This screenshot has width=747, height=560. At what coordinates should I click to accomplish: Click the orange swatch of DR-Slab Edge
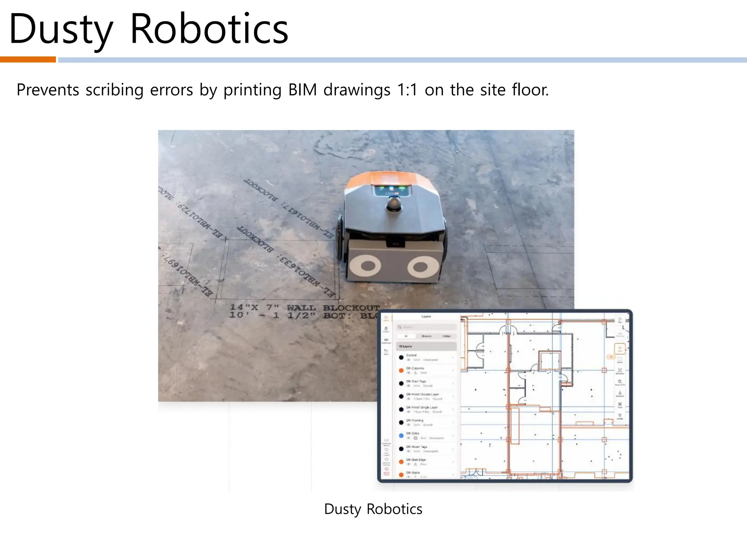pos(401,462)
